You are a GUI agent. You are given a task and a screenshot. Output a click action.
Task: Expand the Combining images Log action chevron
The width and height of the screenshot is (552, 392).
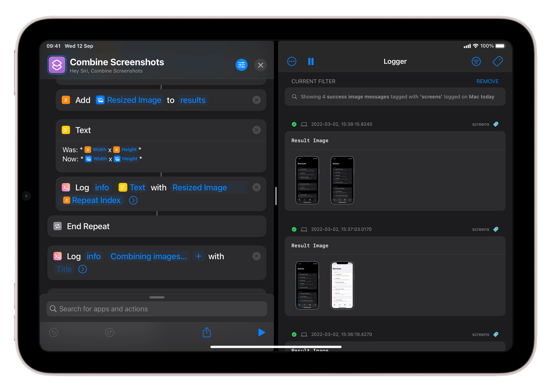click(83, 269)
